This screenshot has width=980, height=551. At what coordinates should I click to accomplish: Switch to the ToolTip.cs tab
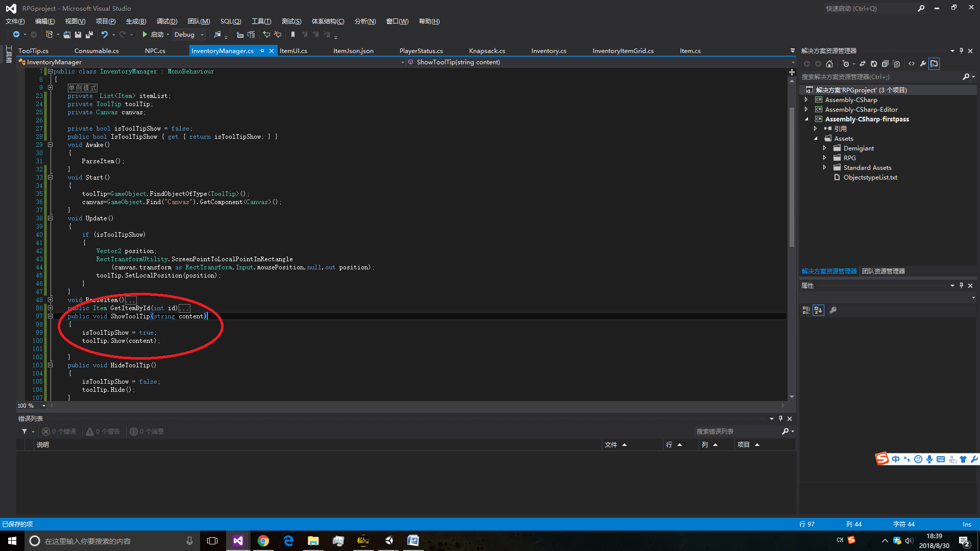point(33,51)
